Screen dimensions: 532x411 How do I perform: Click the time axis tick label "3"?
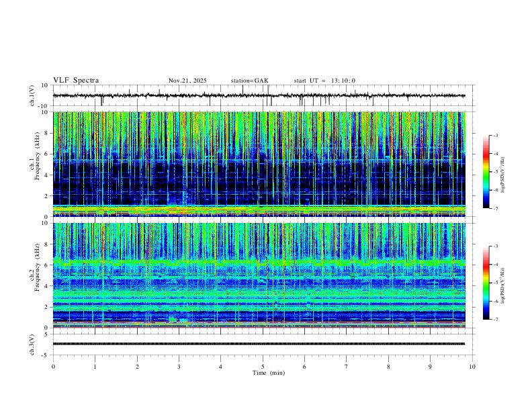click(179, 367)
